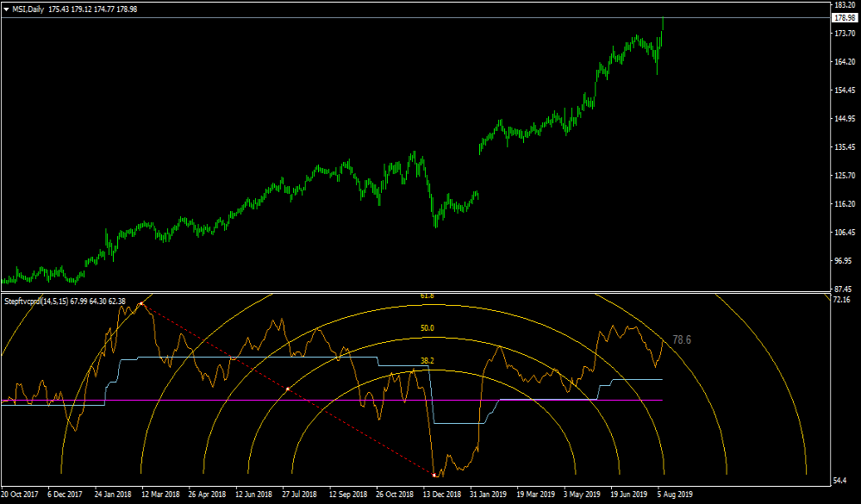The height and width of the screenshot is (504, 861).
Task: Click the triangle arrow before MSI,Daily
Action: point(6,9)
